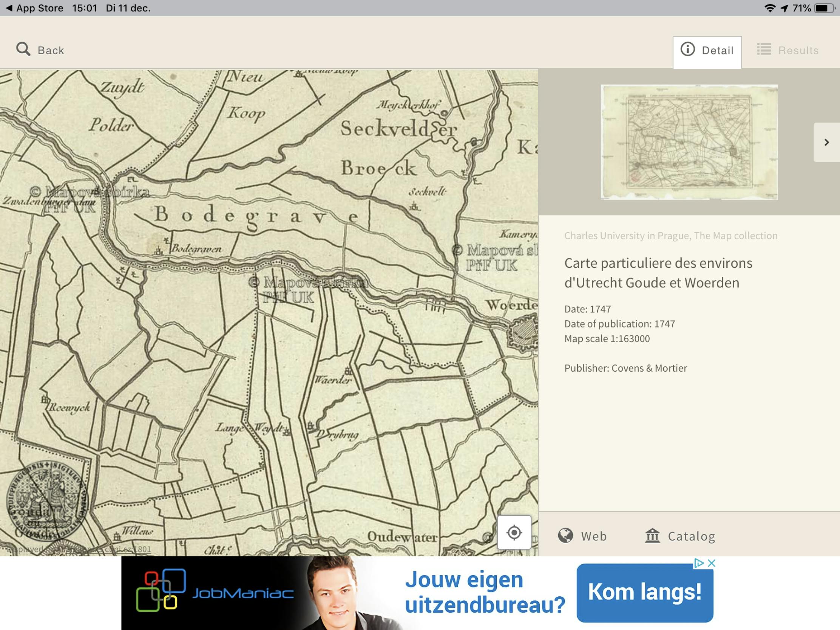Tap the Detail info icon
Viewport: 840px width, 630px height.
point(689,49)
